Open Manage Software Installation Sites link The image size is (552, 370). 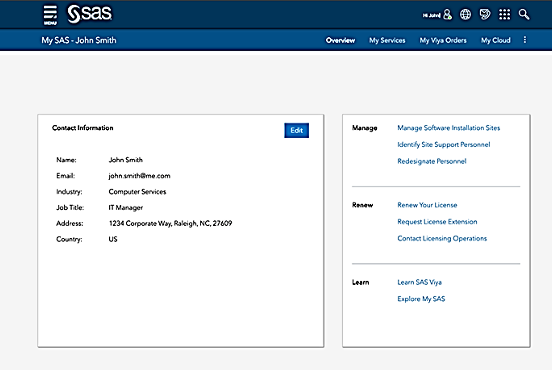[x=448, y=128]
